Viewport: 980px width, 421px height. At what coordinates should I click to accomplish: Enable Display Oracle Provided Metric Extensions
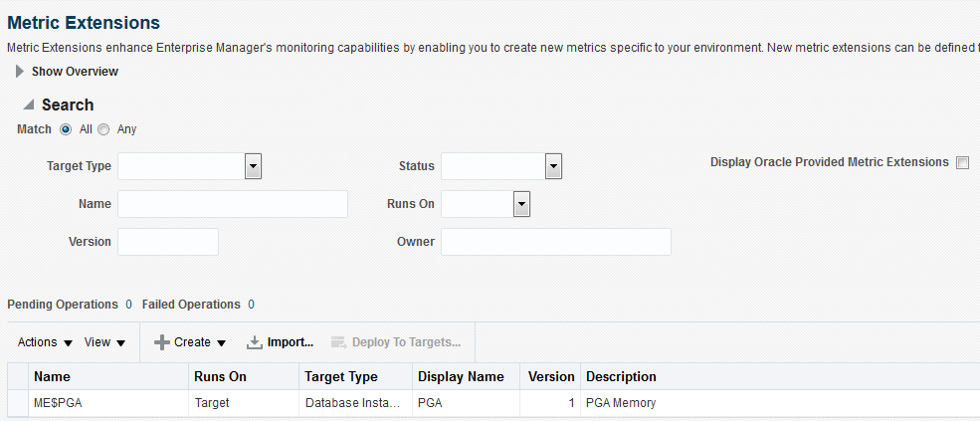962,163
